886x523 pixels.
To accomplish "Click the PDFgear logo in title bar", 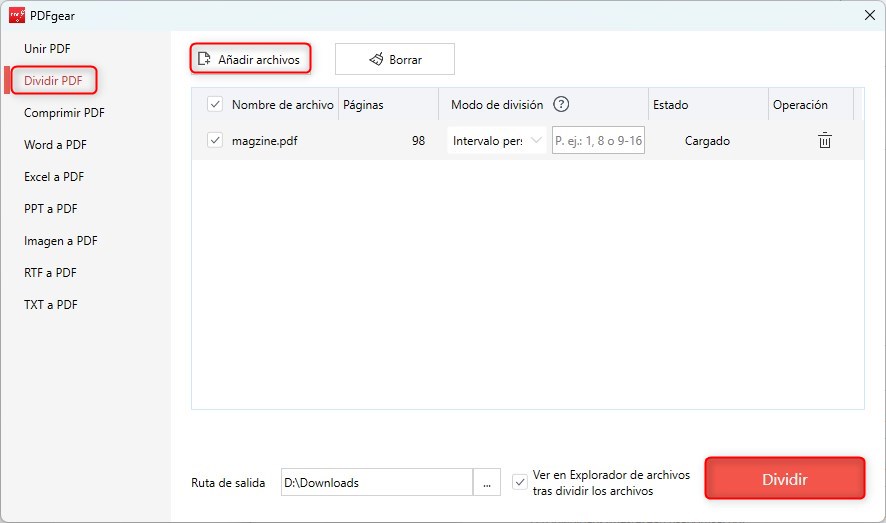I will click(16, 14).
